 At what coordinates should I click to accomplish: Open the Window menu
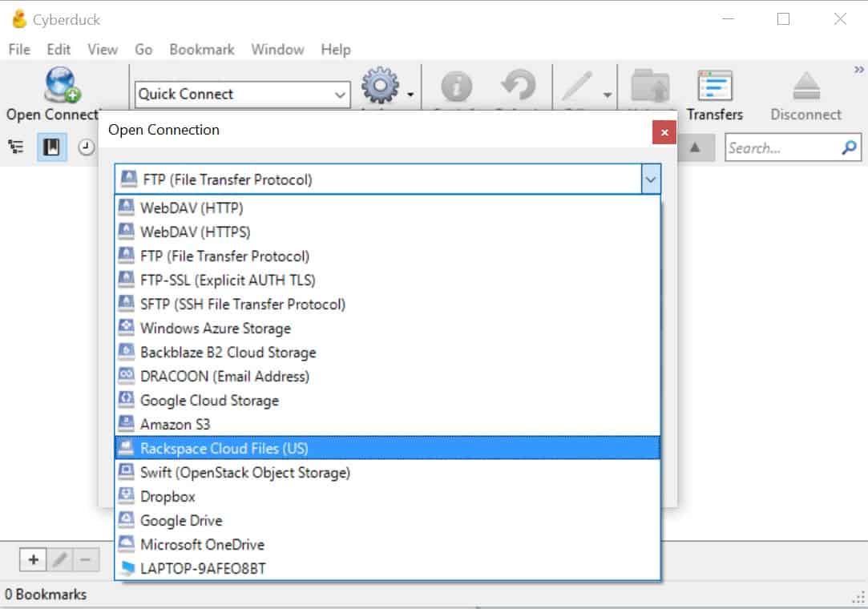tap(278, 49)
